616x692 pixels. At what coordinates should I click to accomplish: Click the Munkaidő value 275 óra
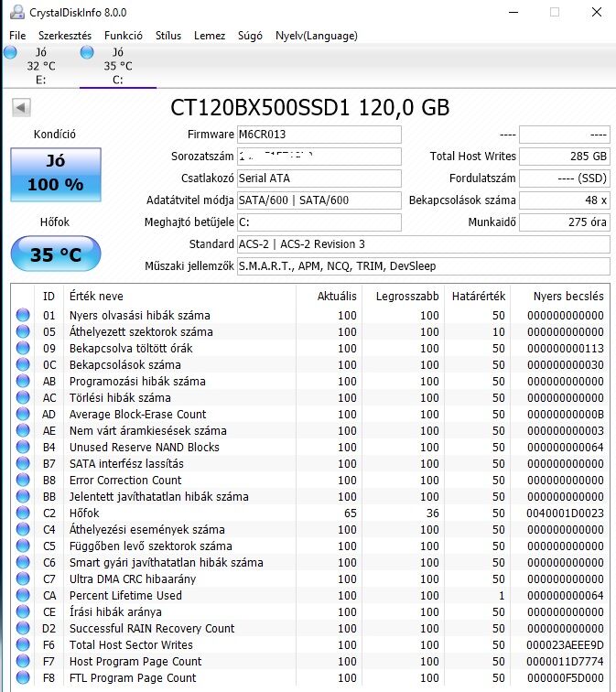pos(565,222)
